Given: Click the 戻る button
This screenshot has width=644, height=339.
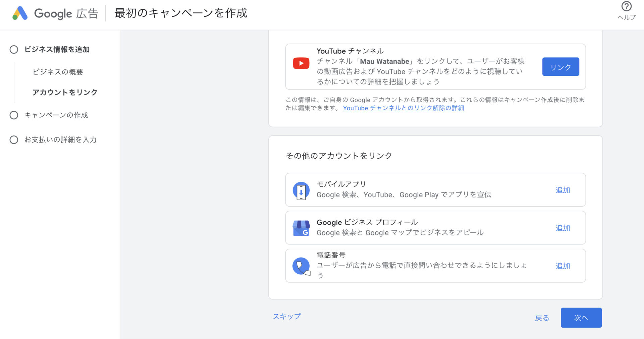Looking at the screenshot, I should (542, 318).
